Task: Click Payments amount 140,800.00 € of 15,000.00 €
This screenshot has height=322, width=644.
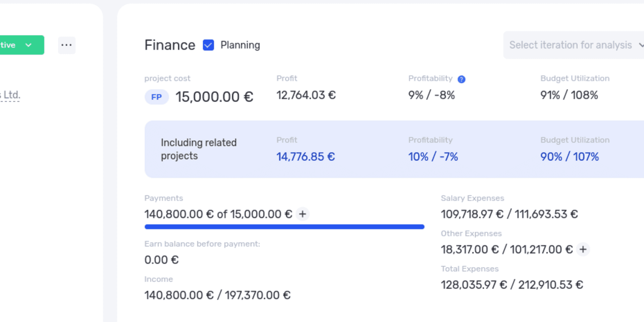Action: [x=218, y=214]
